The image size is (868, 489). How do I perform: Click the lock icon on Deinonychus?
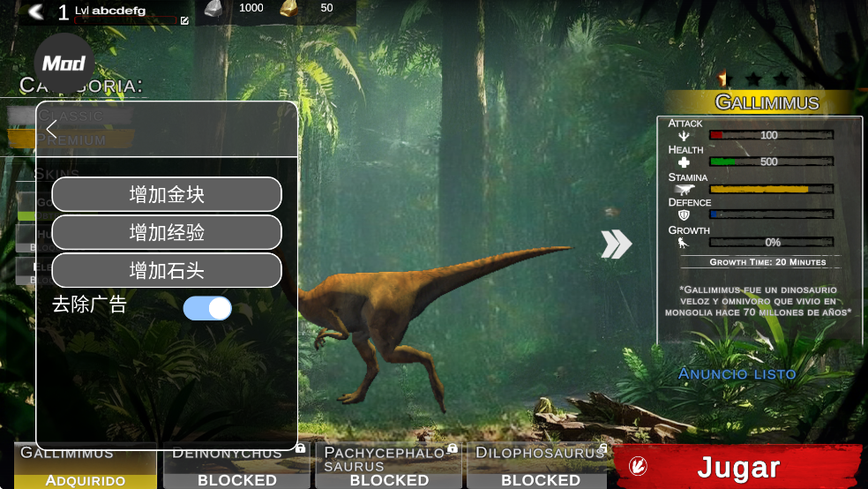point(301,449)
